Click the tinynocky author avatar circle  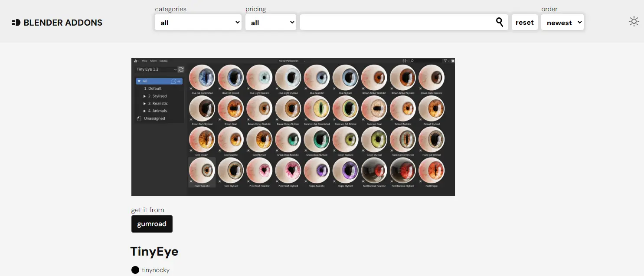click(x=135, y=270)
